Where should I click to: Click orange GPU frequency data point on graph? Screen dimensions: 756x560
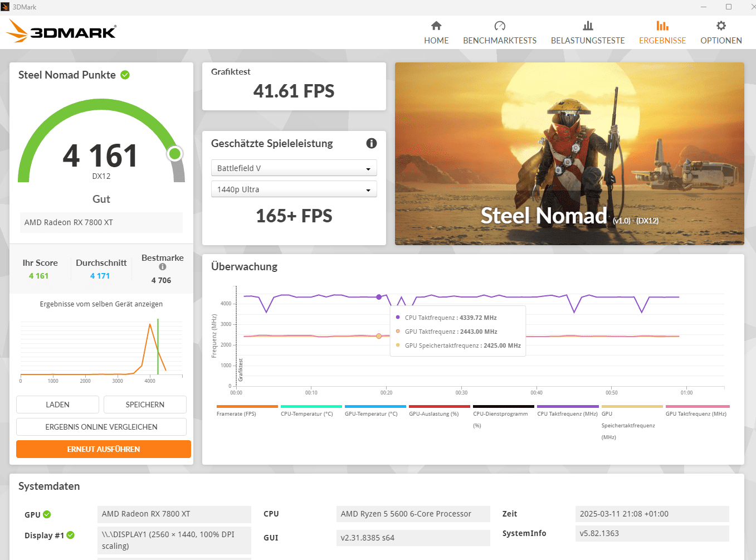click(x=379, y=336)
